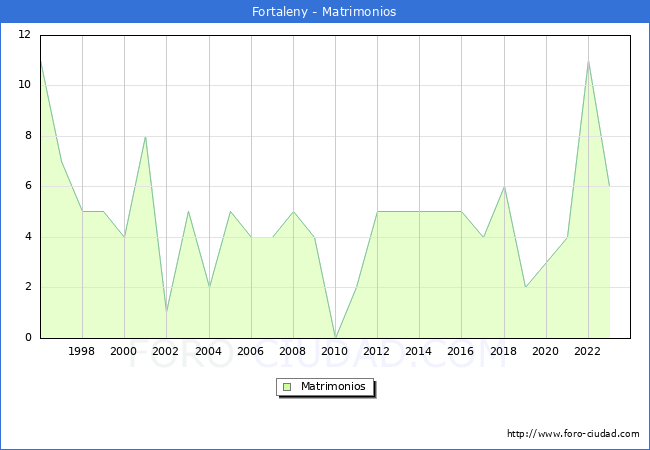Select the 2002 x-axis label
The height and width of the screenshot is (450, 650).
[166, 351]
